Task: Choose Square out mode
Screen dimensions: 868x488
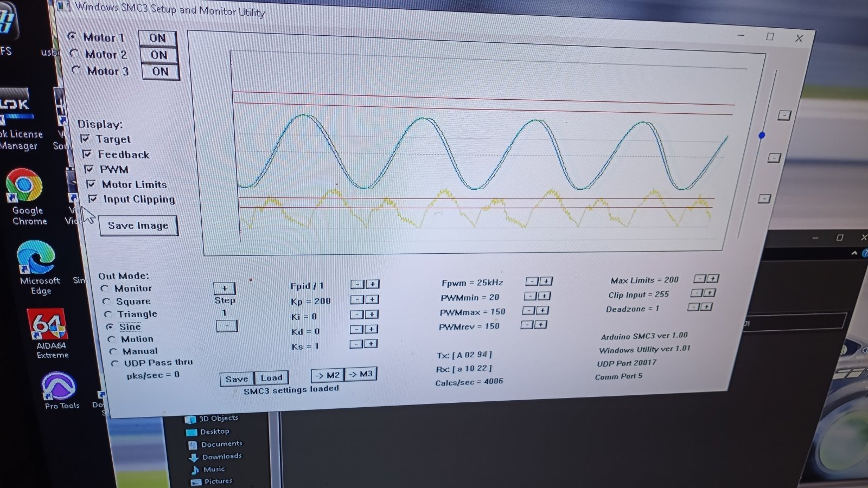Action: (106, 301)
